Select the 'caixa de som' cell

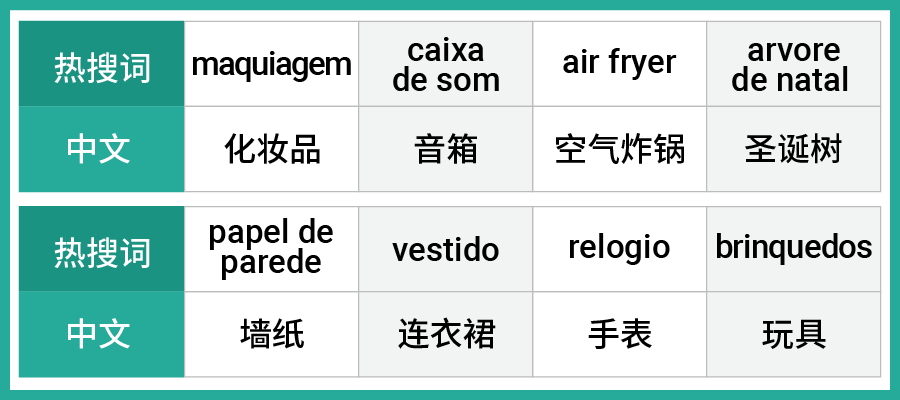[445, 64]
